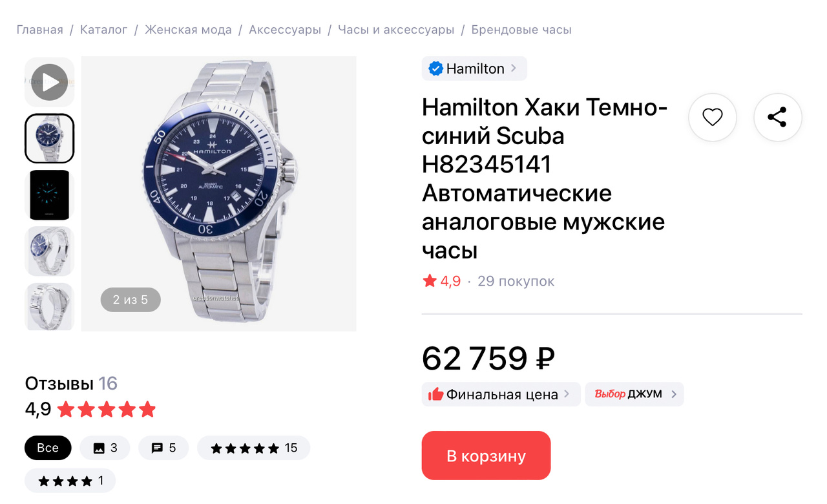Select the Все reviews filter
827x504 pixels.
coord(48,448)
